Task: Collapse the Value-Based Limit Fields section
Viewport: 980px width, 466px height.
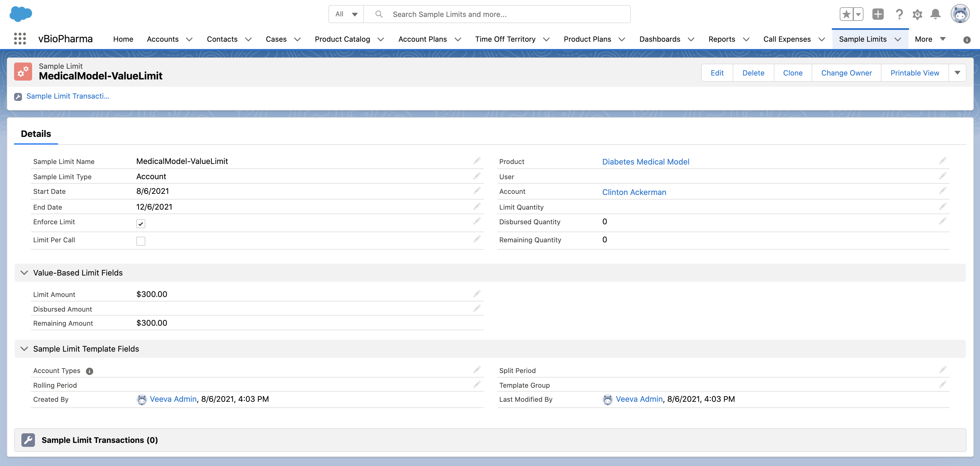Action: (24, 273)
